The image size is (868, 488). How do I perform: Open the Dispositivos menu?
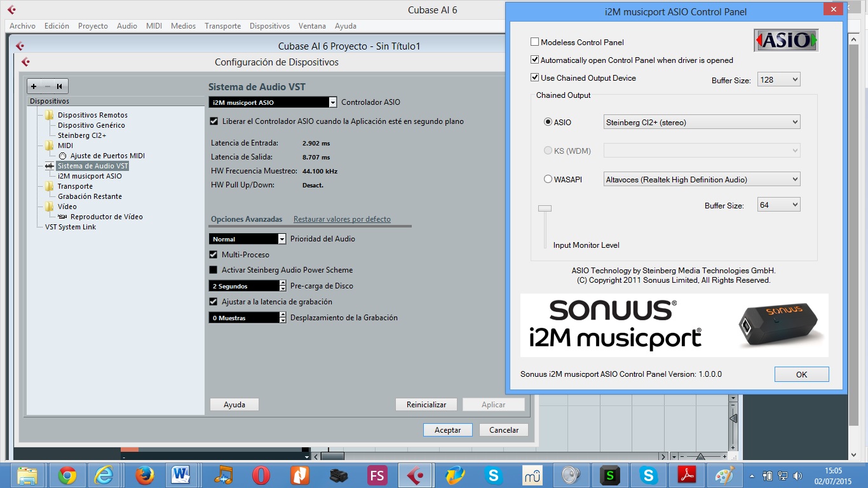tap(269, 26)
